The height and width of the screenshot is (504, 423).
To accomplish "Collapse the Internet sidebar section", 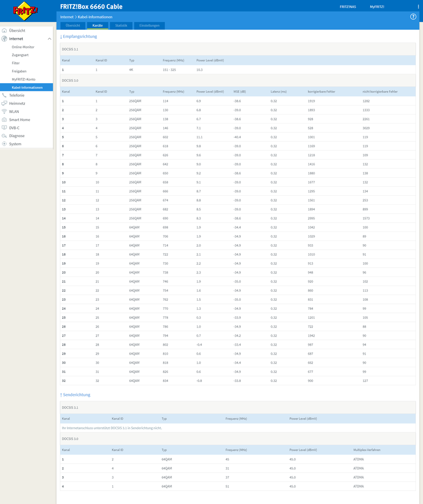I will point(49,38).
